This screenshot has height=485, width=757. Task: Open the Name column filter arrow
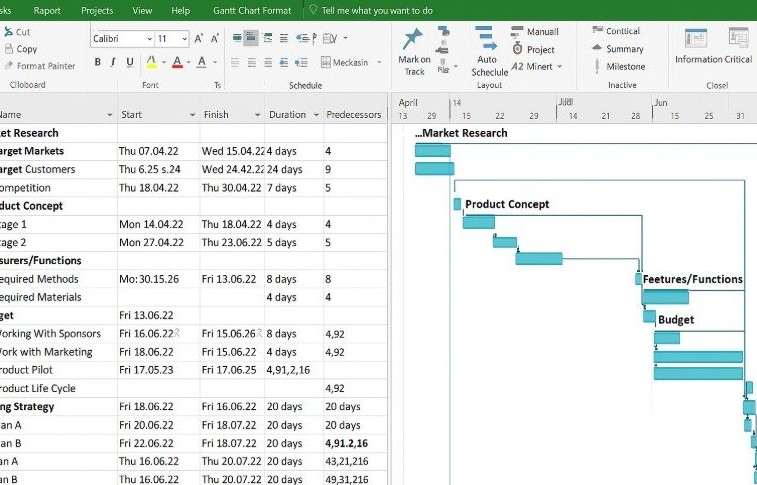[x=110, y=115]
